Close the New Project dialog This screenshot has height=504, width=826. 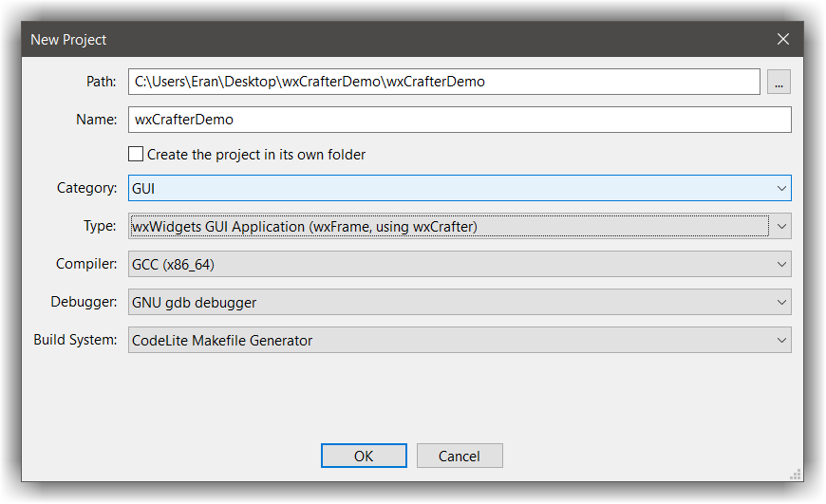point(782,39)
